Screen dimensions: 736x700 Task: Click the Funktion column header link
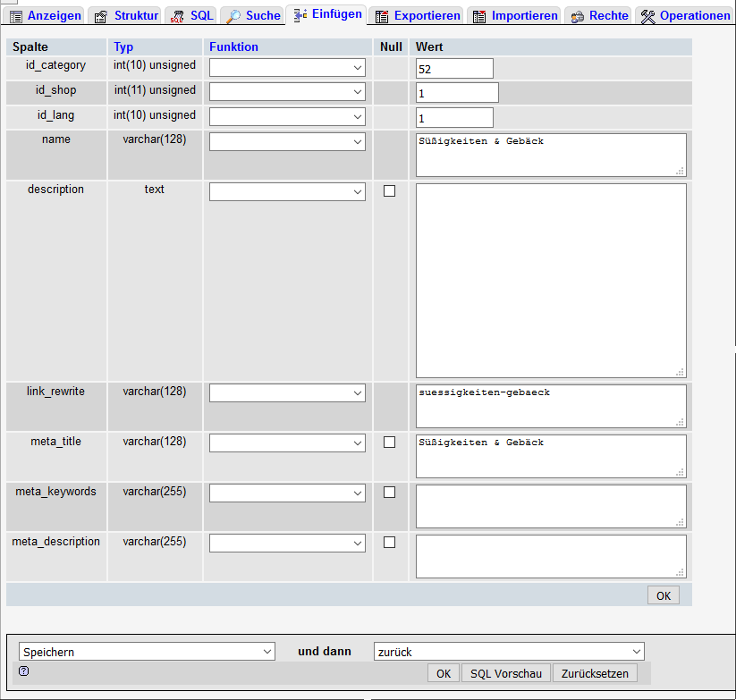(233, 46)
